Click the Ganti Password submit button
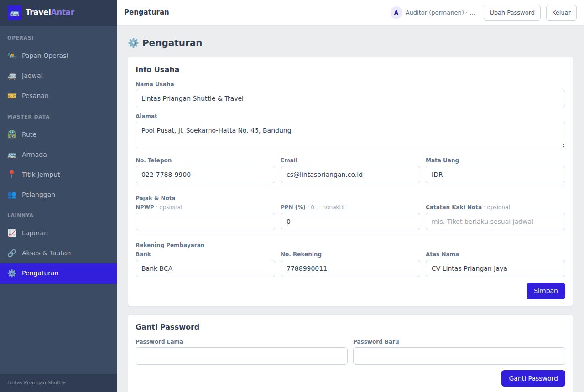 (x=533, y=378)
